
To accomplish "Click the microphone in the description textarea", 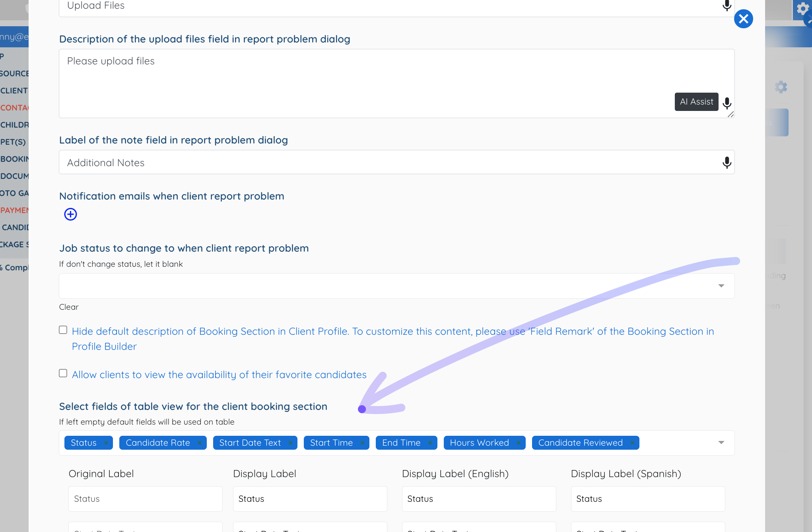I will pyautogui.click(x=727, y=103).
